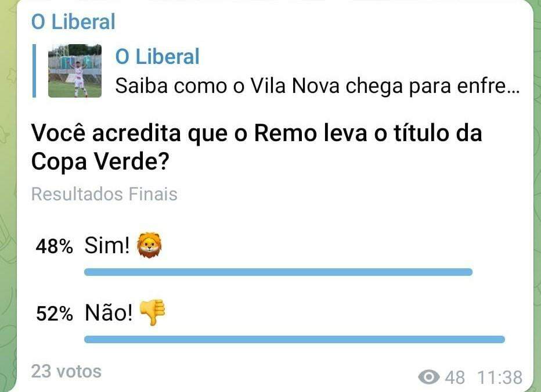
Task: Click the Sim option progress bar
Action: 278,272
